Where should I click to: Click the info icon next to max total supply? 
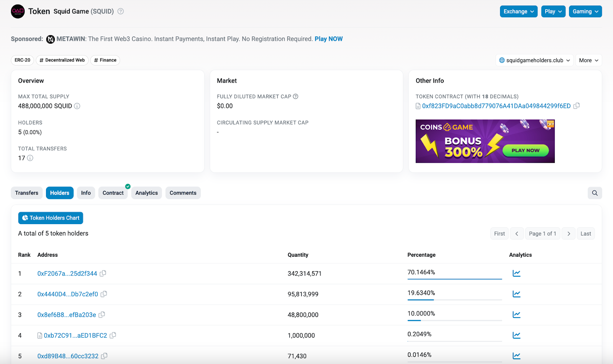(x=77, y=106)
